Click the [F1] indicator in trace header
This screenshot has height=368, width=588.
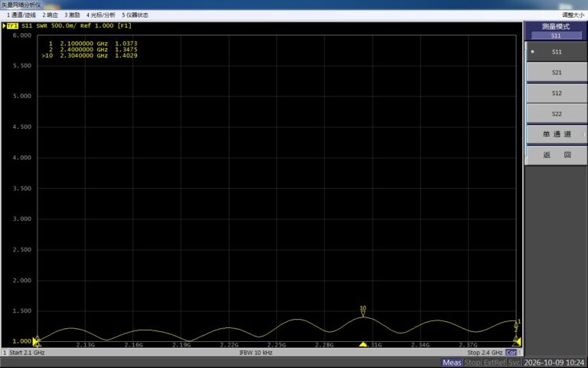125,26
